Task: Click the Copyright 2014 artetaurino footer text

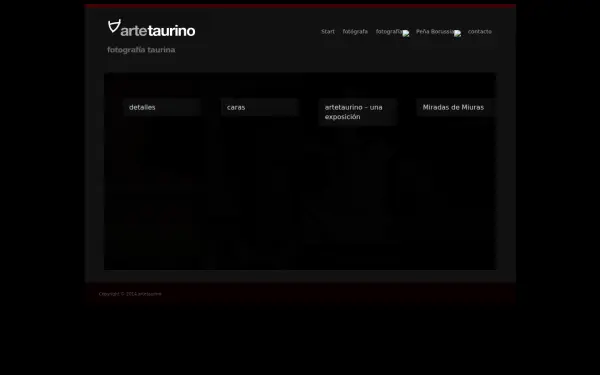Action: (x=130, y=294)
